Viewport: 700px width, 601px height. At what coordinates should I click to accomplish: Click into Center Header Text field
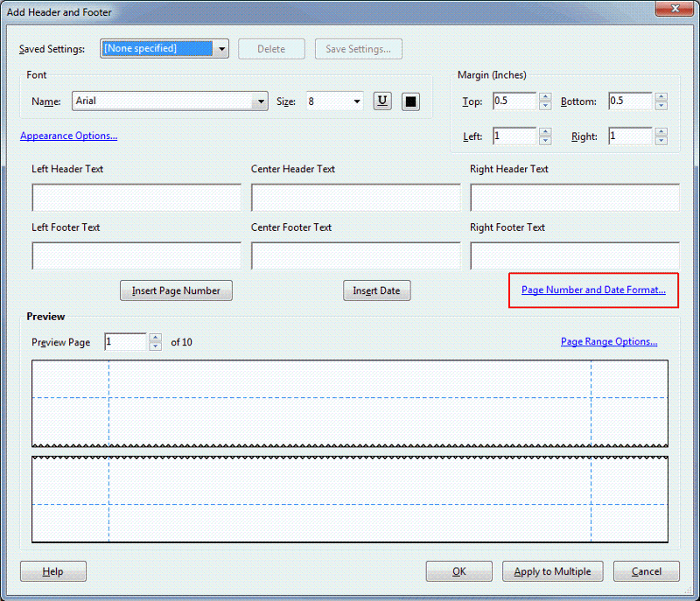tap(356, 197)
